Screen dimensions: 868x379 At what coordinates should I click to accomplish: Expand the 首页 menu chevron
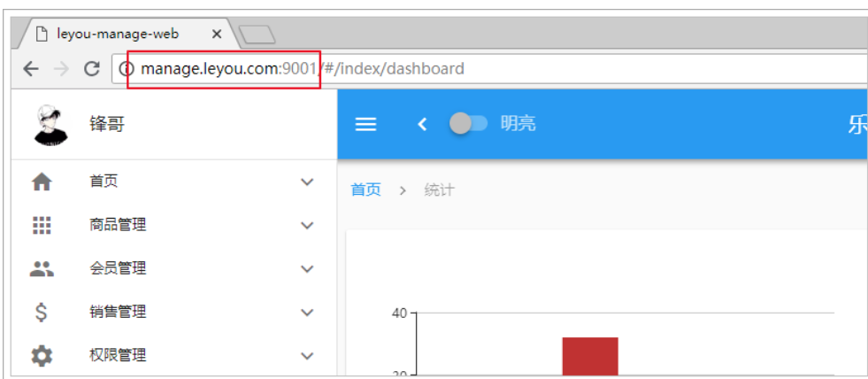[307, 182]
